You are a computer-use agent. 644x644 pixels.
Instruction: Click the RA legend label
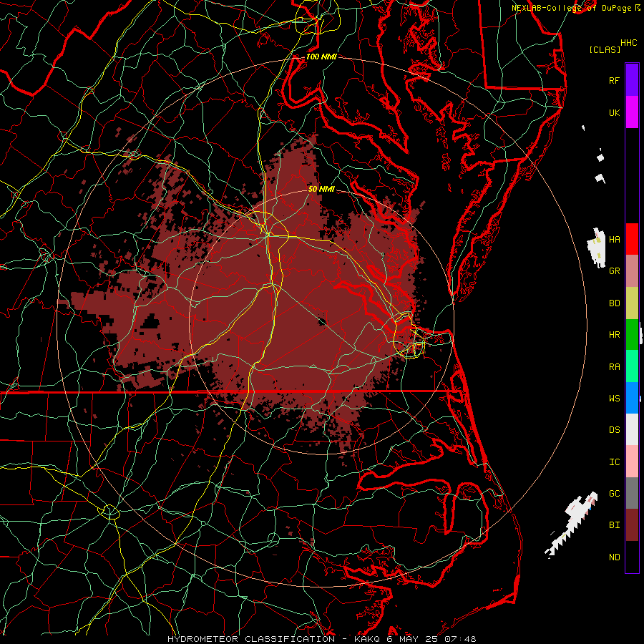coord(614,367)
